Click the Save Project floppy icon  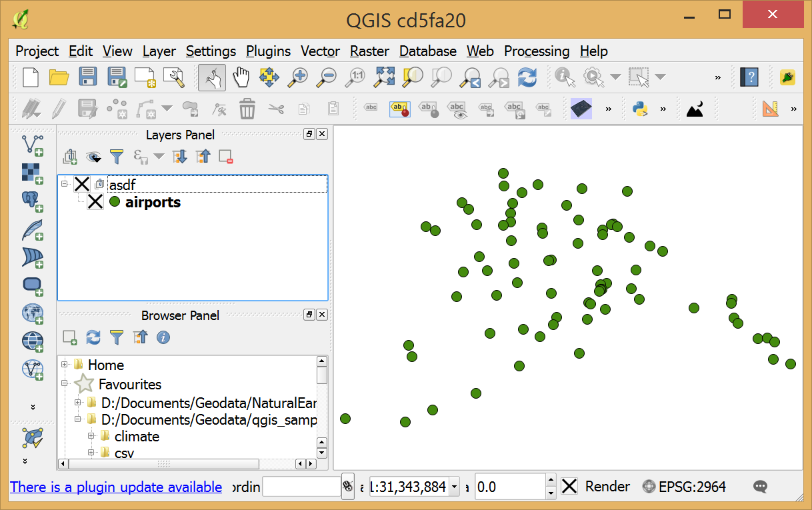[x=89, y=77]
